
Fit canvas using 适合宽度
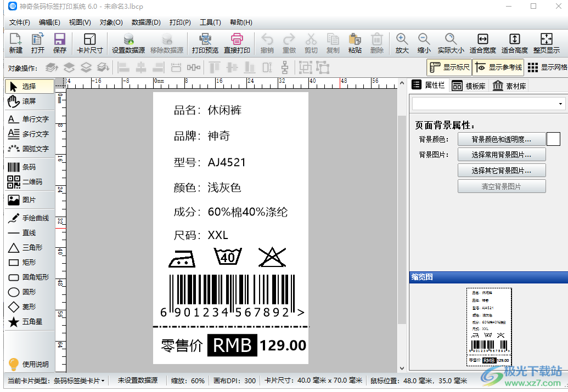tap(482, 43)
